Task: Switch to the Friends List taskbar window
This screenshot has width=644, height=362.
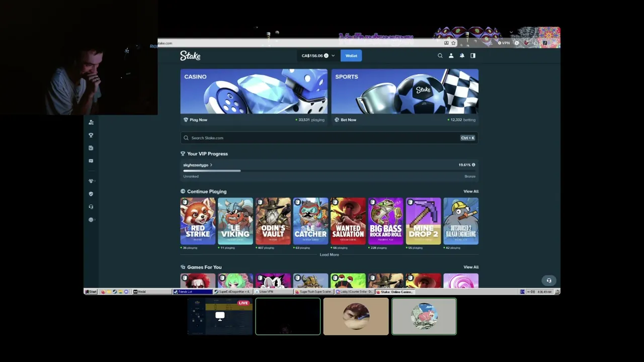Action: (x=193, y=292)
